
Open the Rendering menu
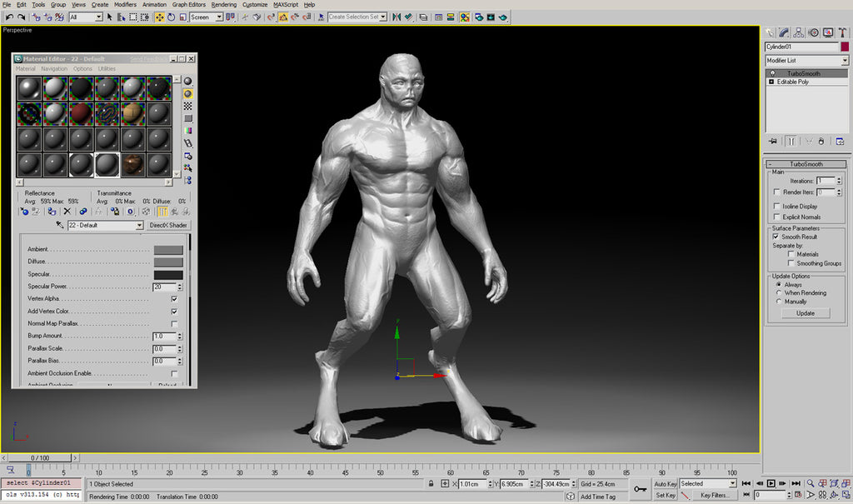pyautogui.click(x=223, y=4)
